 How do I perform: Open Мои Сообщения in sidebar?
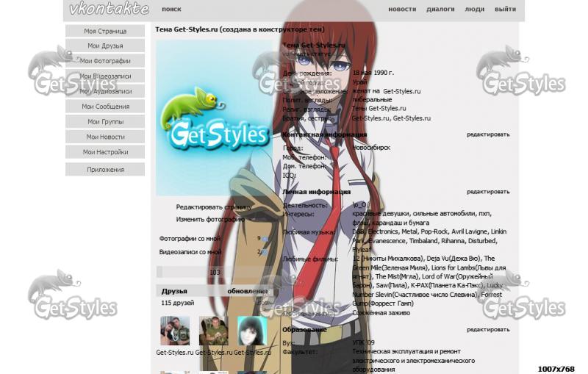click(x=105, y=107)
